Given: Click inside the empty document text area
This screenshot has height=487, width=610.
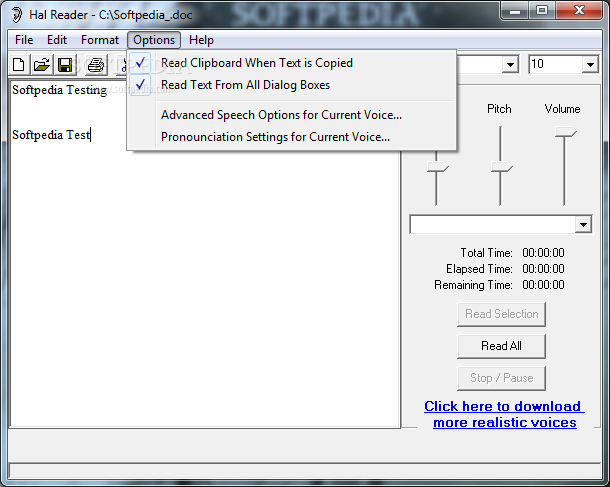Looking at the screenshot, I should (x=205, y=288).
